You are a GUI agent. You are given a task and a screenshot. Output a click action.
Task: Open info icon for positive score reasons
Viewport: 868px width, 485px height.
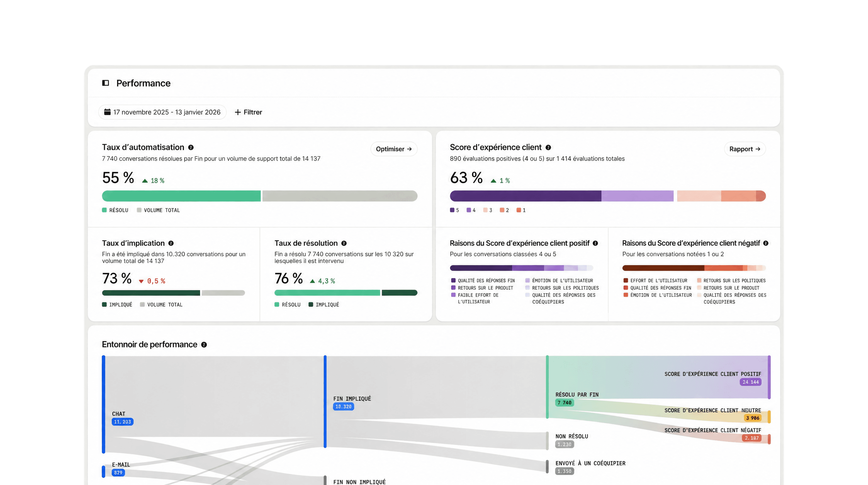point(595,243)
